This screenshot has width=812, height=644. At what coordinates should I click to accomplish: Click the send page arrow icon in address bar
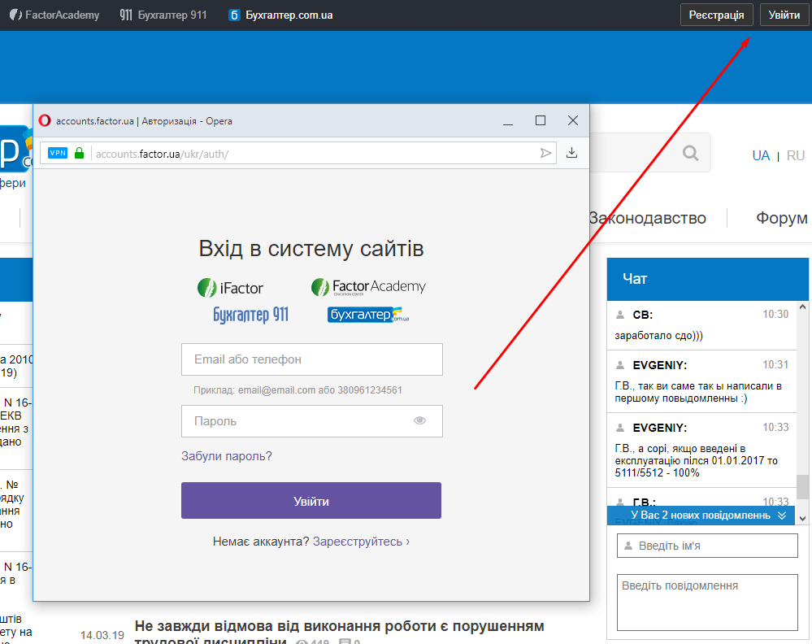coord(545,153)
